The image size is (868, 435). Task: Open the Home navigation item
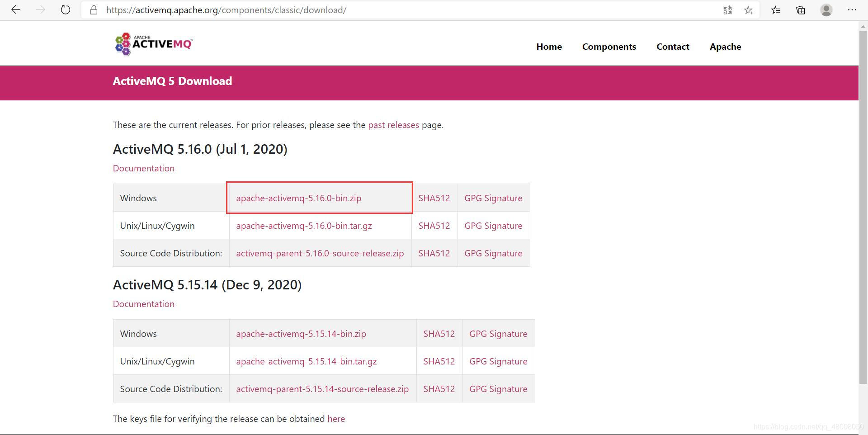tap(549, 47)
